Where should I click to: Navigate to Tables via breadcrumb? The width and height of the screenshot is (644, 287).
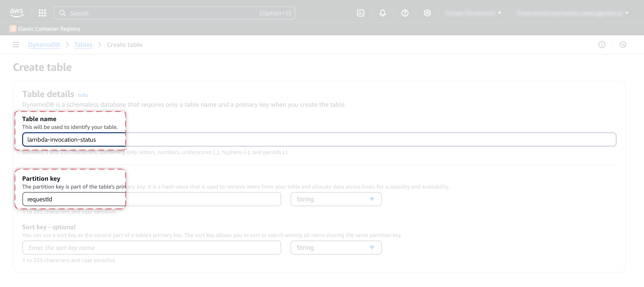pyautogui.click(x=83, y=45)
